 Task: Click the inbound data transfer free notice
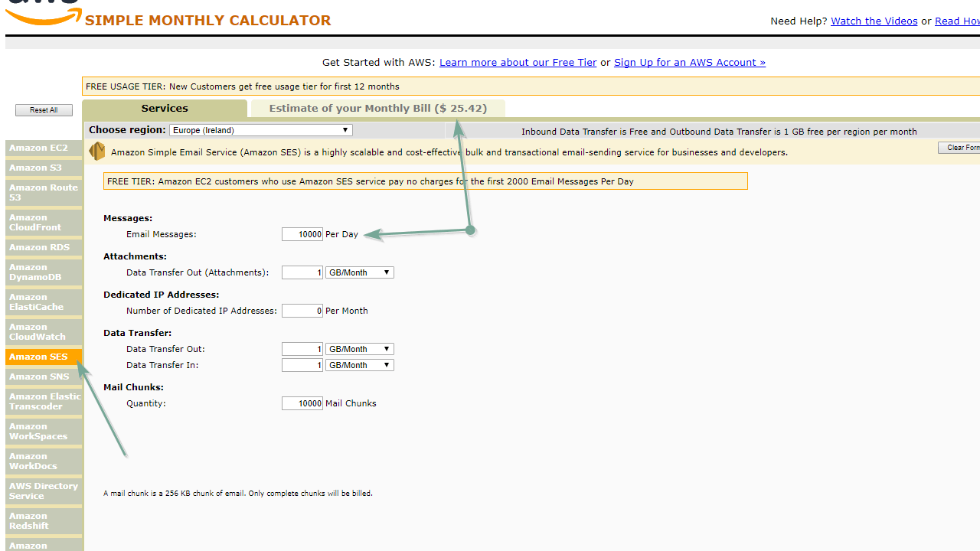click(x=719, y=132)
